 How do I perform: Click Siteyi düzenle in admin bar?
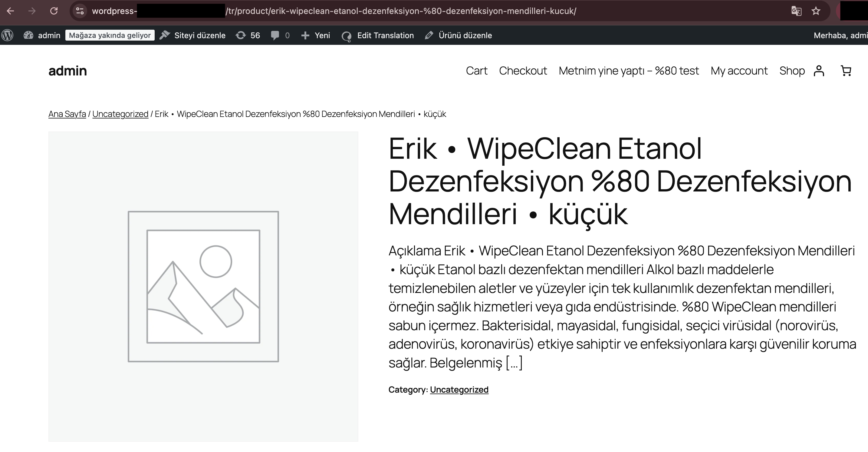pos(192,35)
